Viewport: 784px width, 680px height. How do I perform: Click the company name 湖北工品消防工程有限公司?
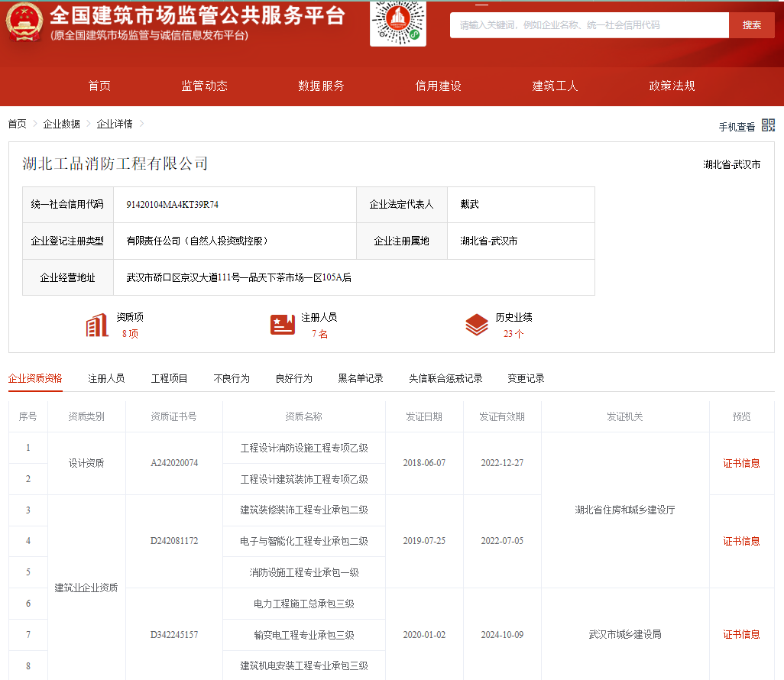pos(115,164)
